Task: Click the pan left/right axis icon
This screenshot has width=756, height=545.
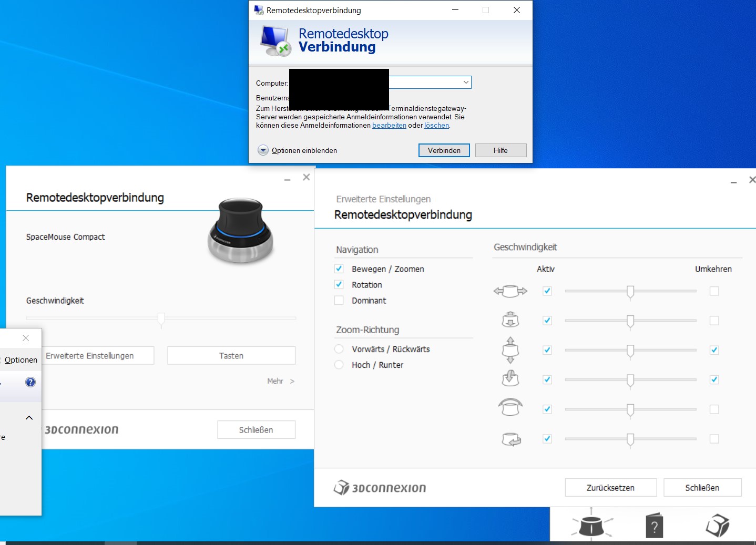Action: [510, 291]
